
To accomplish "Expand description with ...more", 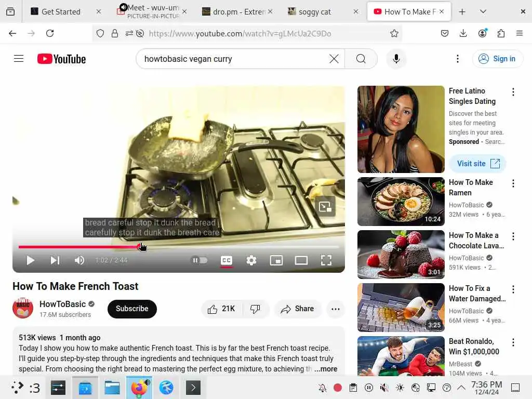I will (326, 369).
